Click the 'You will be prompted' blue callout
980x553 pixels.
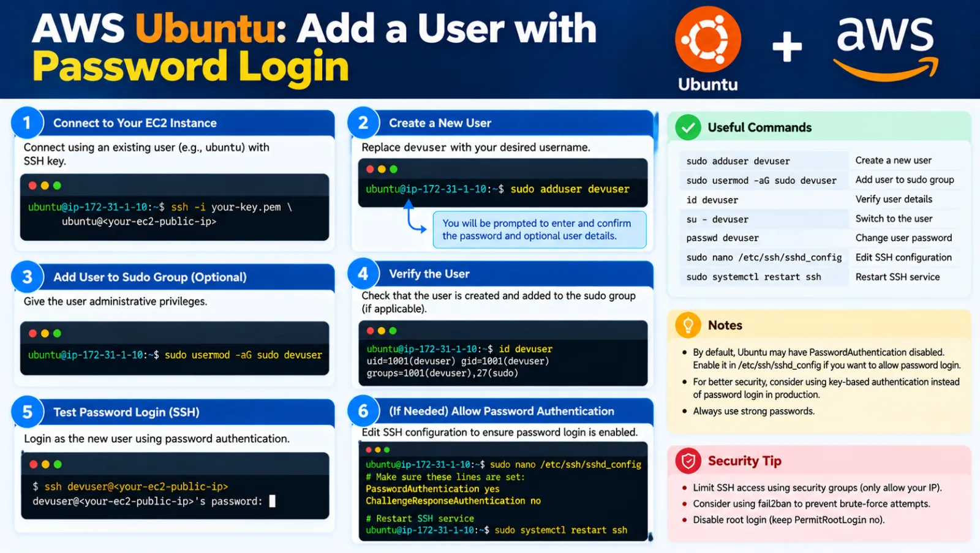click(540, 230)
